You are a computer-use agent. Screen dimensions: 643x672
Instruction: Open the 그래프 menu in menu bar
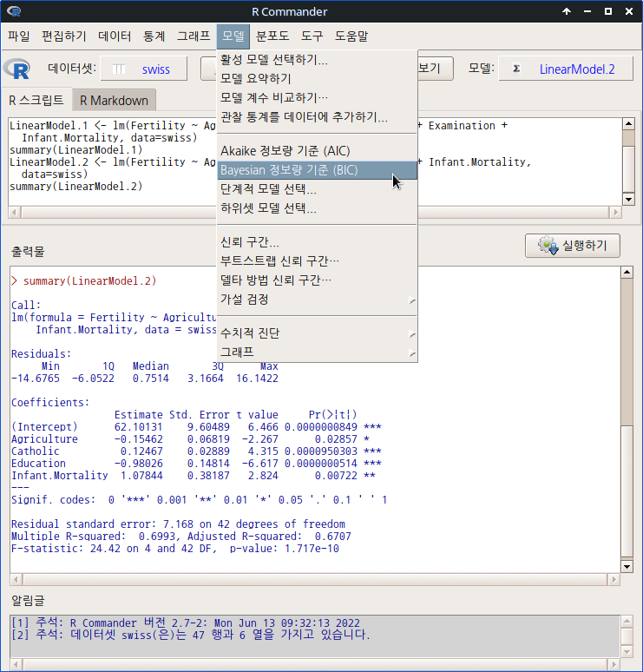[x=194, y=36]
